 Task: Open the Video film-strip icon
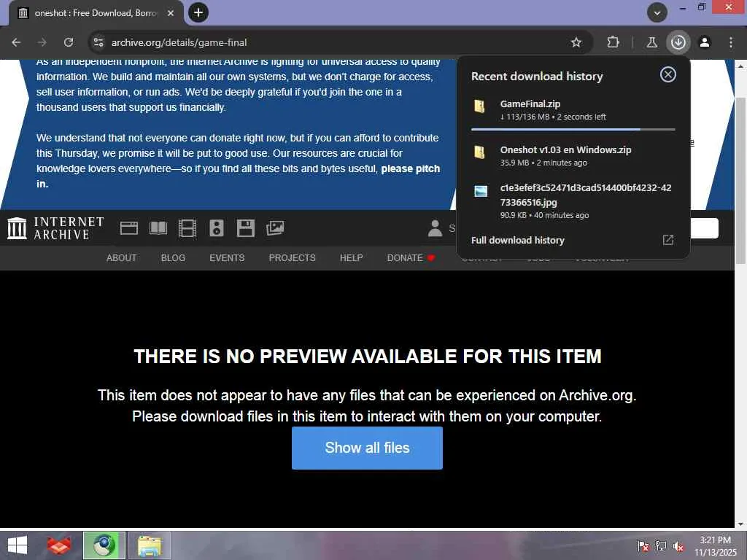pos(187,228)
